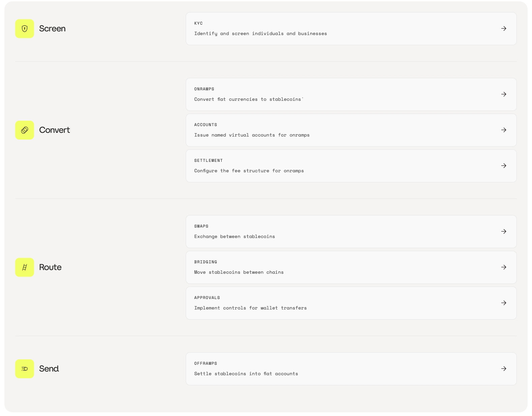The height and width of the screenshot is (416, 532).
Task: Click the arrow on the Swaps card
Action: 504,232
